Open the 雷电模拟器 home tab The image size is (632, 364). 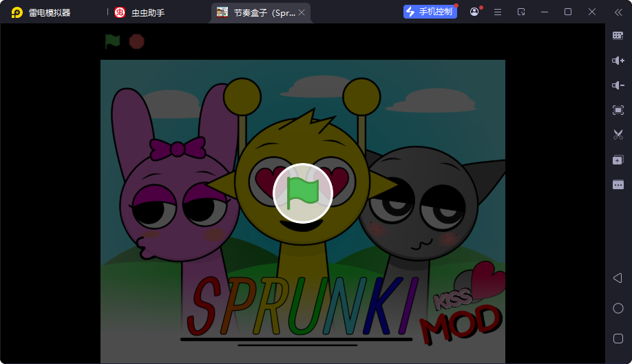click(x=41, y=12)
